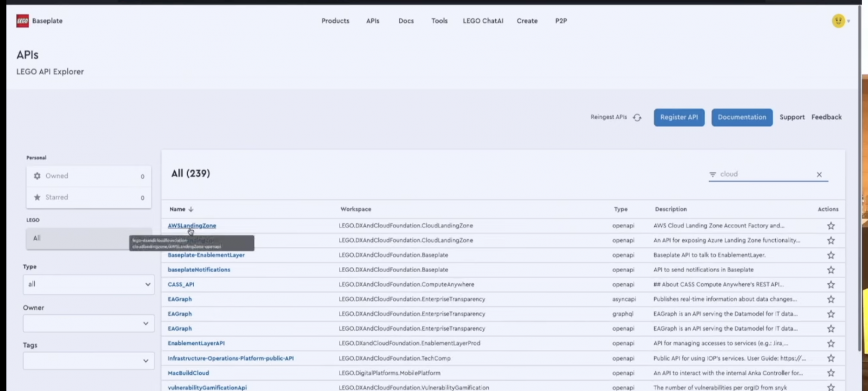Star the MacBuildCloud API
Viewport: 868px width, 391px height.
coord(831,373)
